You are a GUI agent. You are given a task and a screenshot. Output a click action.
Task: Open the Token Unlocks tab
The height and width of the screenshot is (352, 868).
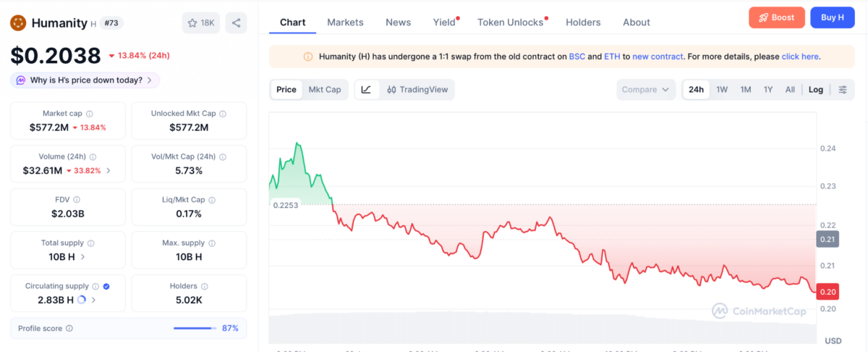(x=510, y=22)
